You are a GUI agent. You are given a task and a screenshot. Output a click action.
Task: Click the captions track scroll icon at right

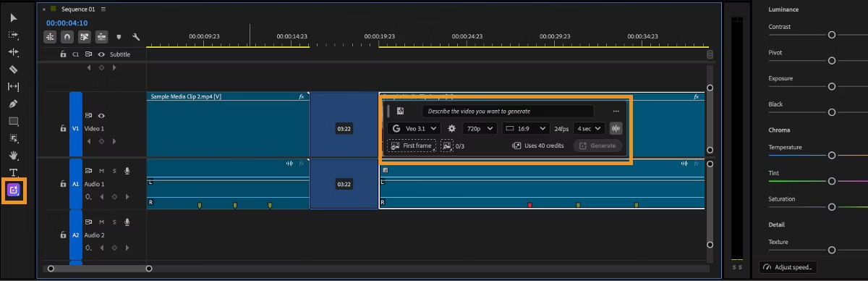point(710,54)
